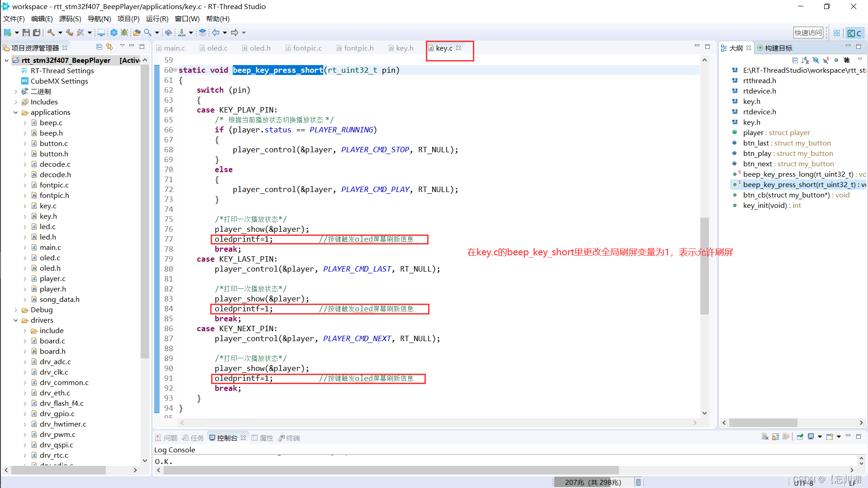Click the open perspective icon near Quick Access
The image size is (868, 488).
[837, 33]
